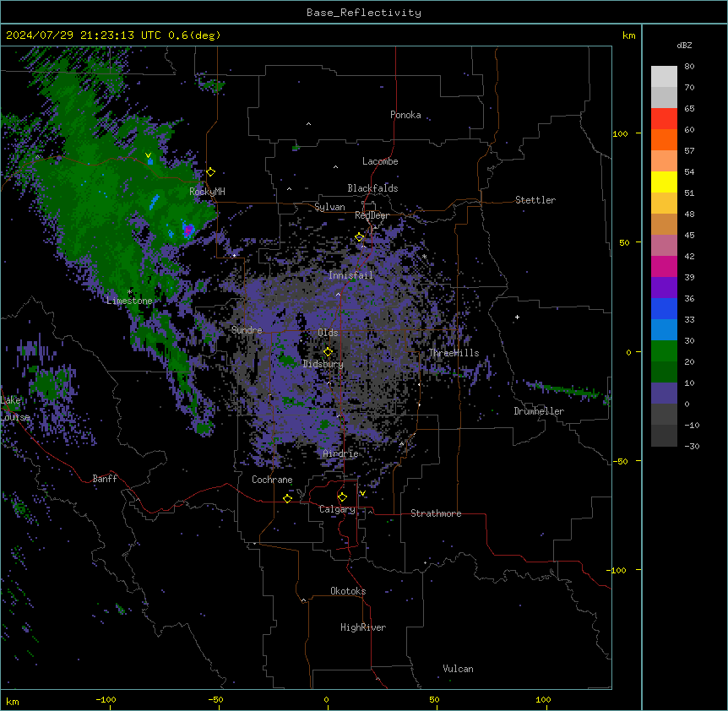
Task: Click the Okotoks city label
Action: pos(348,591)
